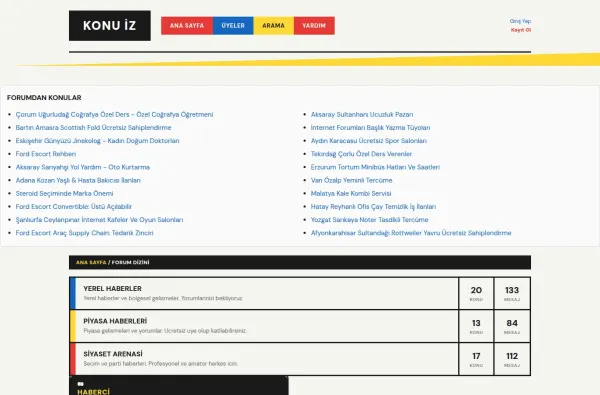Open Ford Escort Araç Supply Chain topic
The image size is (600, 395).
coord(85,233)
